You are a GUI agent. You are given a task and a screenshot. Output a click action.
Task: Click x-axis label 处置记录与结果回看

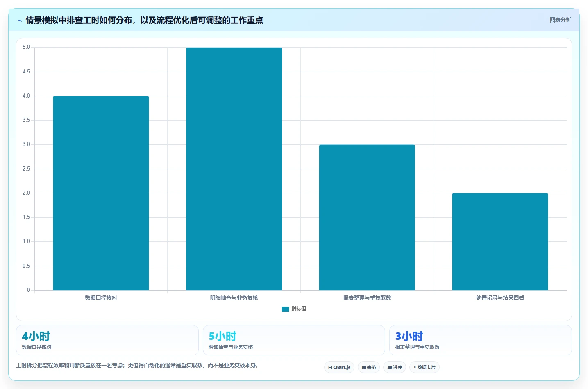[500, 298]
